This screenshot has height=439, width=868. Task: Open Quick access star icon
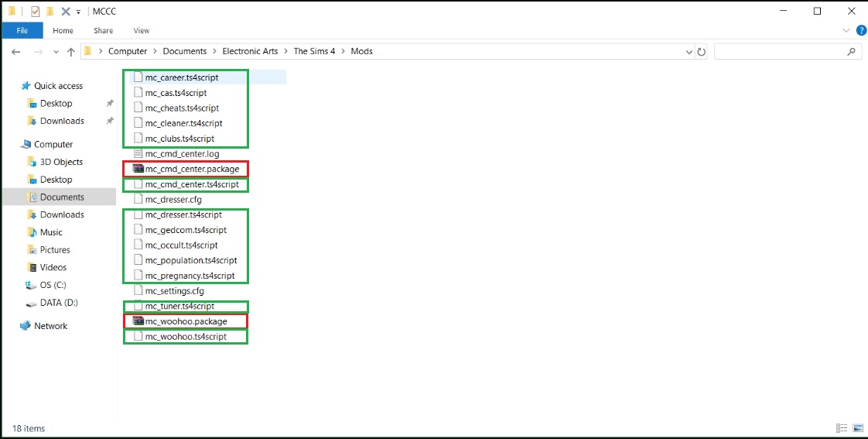[x=26, y=86]
